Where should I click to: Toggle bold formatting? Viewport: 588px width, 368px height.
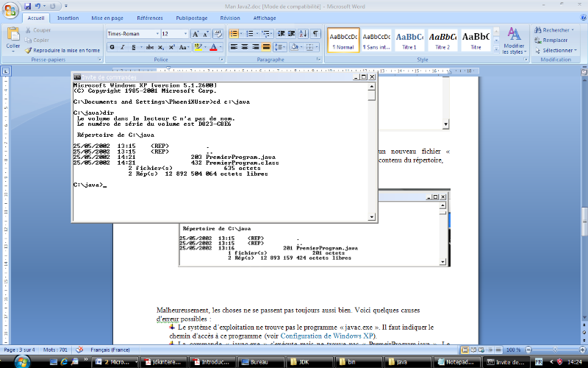coord(112,47)
